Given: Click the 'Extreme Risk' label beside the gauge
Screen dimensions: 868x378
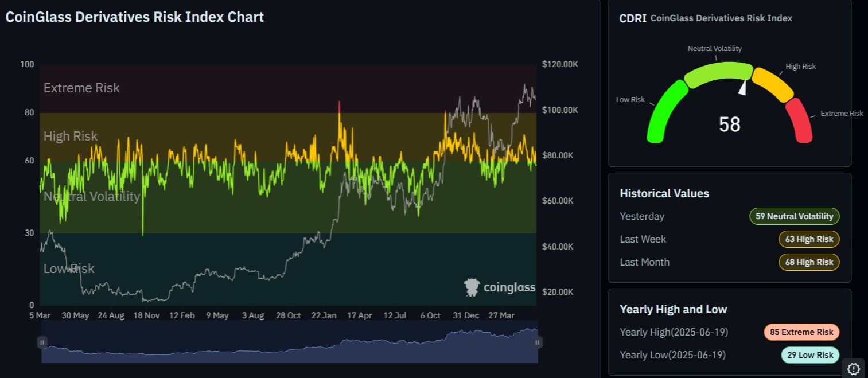Looking at the screenshot, I should 842,114.
